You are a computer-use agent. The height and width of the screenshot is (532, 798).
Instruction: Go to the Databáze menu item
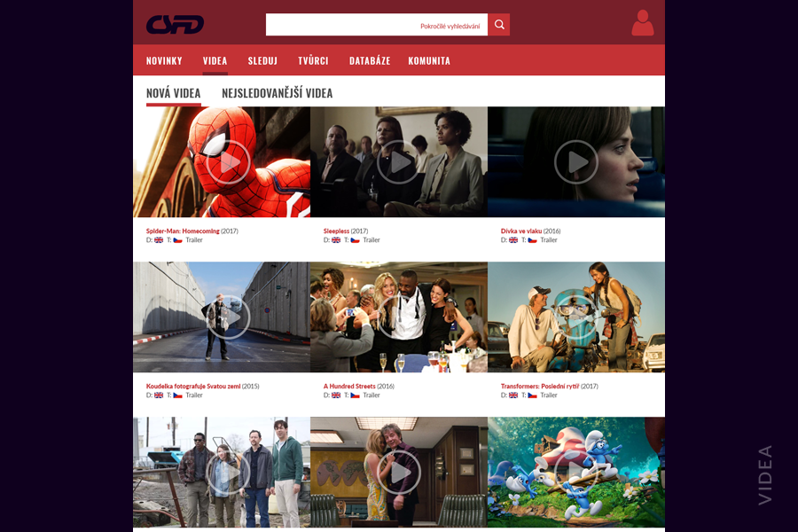click(370, 60)
